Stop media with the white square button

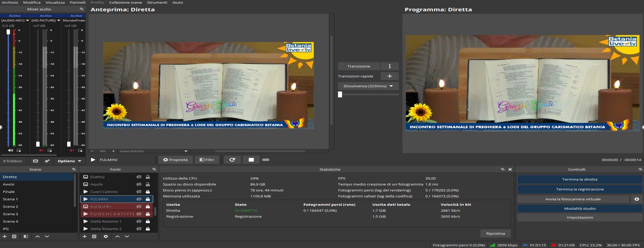coord(251,160)
